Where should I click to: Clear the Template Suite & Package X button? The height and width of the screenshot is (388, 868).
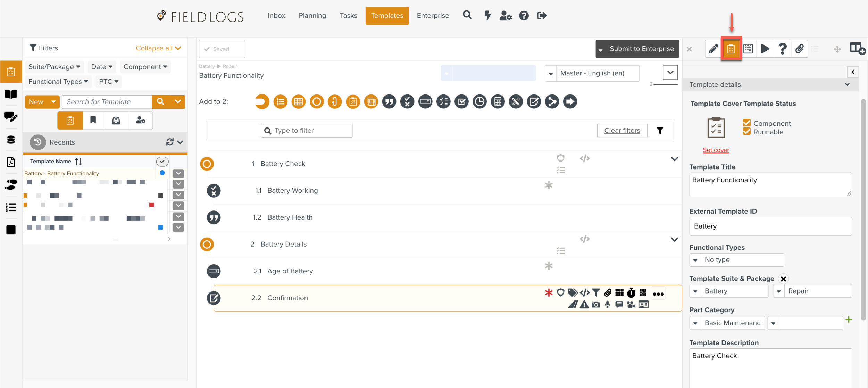tap(783, 279)
